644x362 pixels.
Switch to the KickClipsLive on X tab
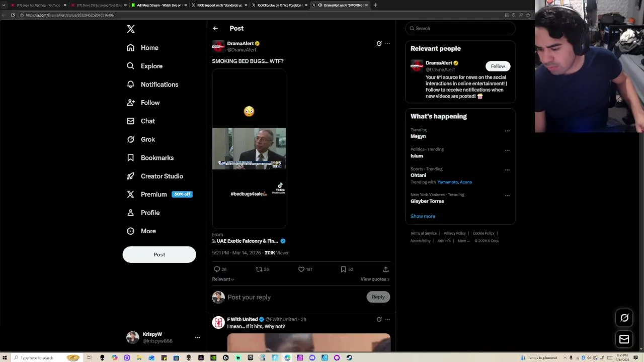[279, 5]
